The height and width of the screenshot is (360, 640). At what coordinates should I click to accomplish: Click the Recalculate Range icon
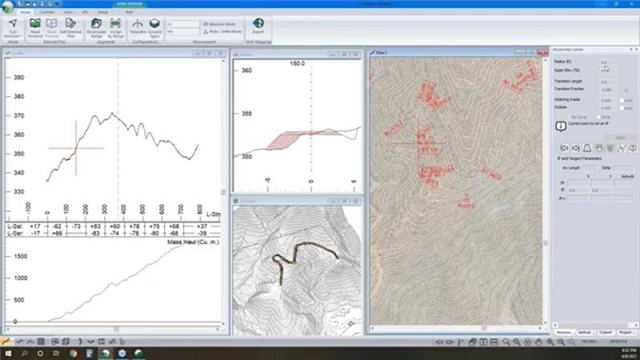pos(96,24)
